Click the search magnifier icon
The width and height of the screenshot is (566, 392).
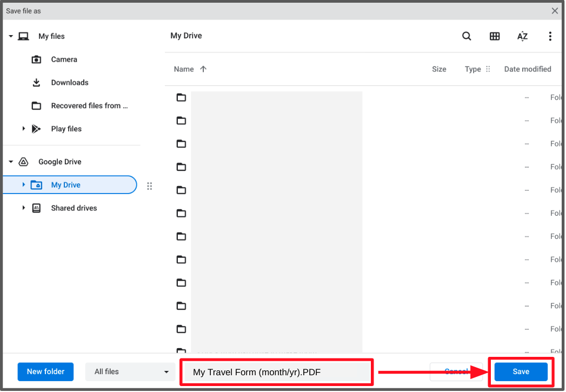pyautogui.click(x=467, y=36)
